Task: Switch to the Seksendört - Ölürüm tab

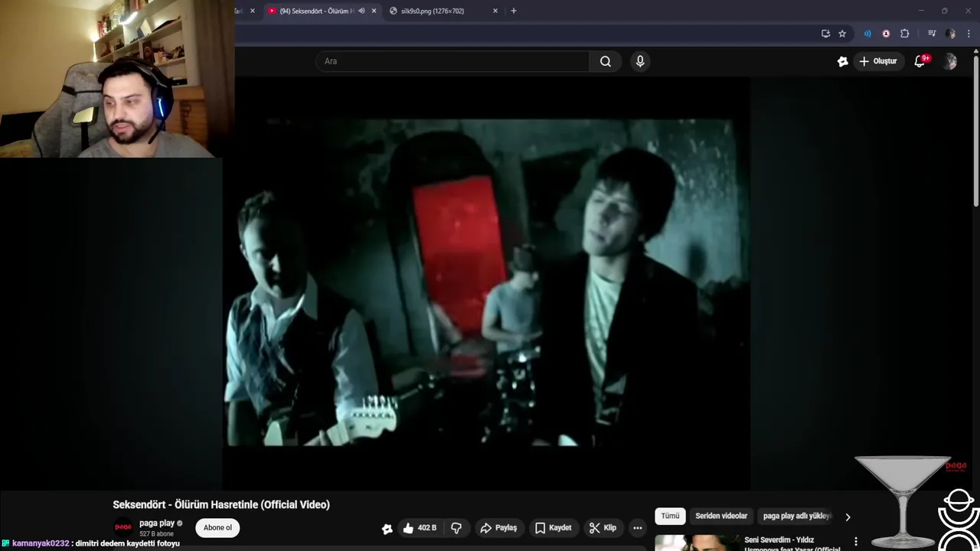Action: click(316, 11)
